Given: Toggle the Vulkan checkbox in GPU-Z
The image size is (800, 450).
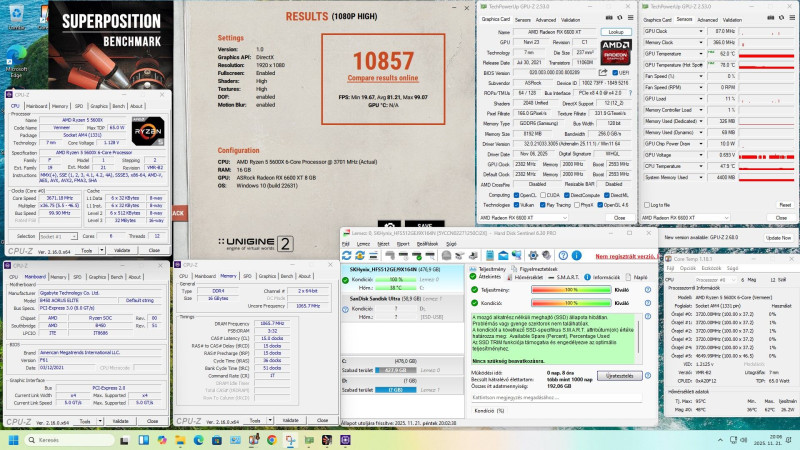Looking at the screenshot, I should pos(516,205).
